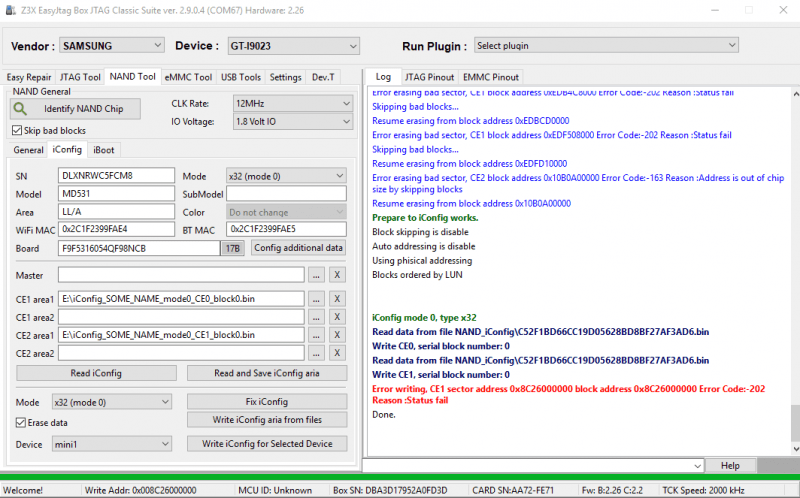Screen dimensions: 800x498
Task: Open the CLK Rate 12MHz dropdown
Action: pyautogui.click(x=293, y=104)
